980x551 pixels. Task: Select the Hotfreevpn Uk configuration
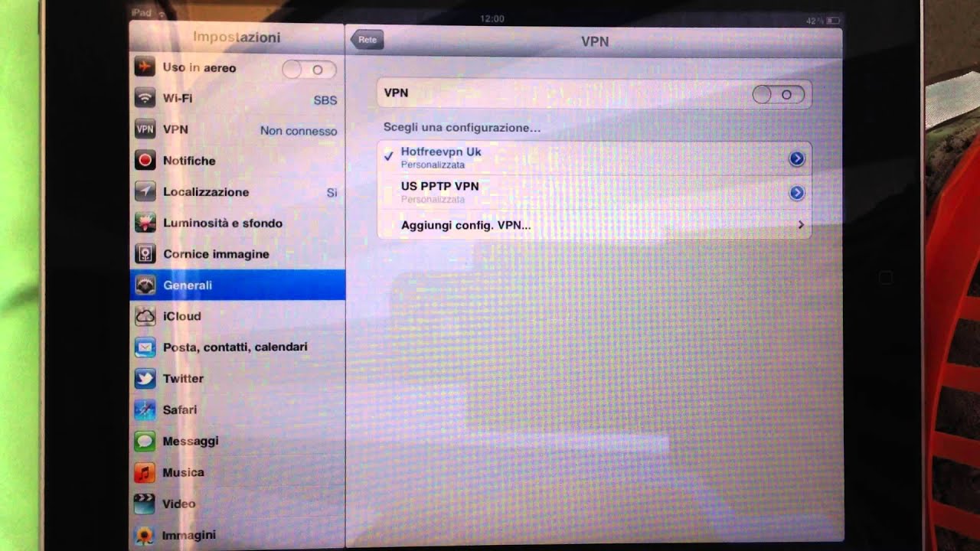pyautogui.click(x=594, y=158)
